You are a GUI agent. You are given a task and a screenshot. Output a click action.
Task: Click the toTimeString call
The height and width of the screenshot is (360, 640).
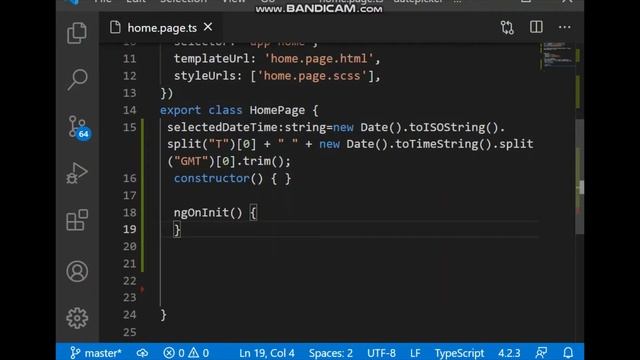(x=436, y=144)
